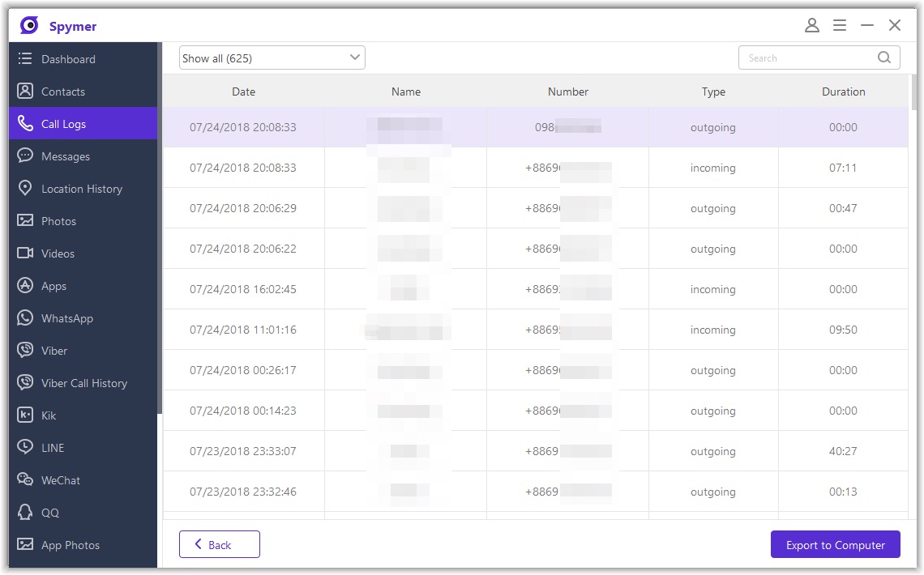
Task: Click the Dashboard list icon
Action: point(25,58)
